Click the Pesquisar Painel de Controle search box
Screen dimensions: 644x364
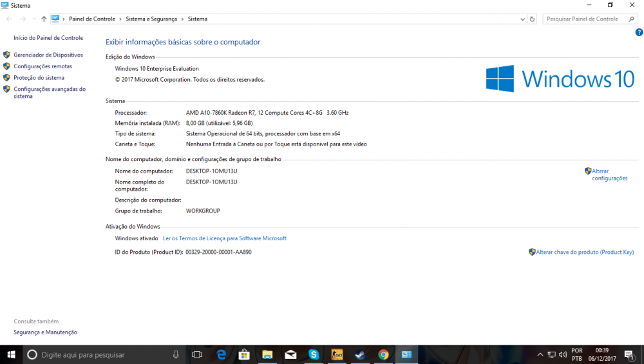pyautogui.click(x=586, y=19)
